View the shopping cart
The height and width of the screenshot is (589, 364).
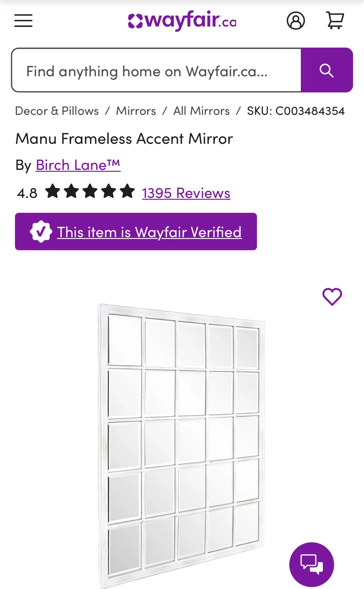tap(335, 20)
